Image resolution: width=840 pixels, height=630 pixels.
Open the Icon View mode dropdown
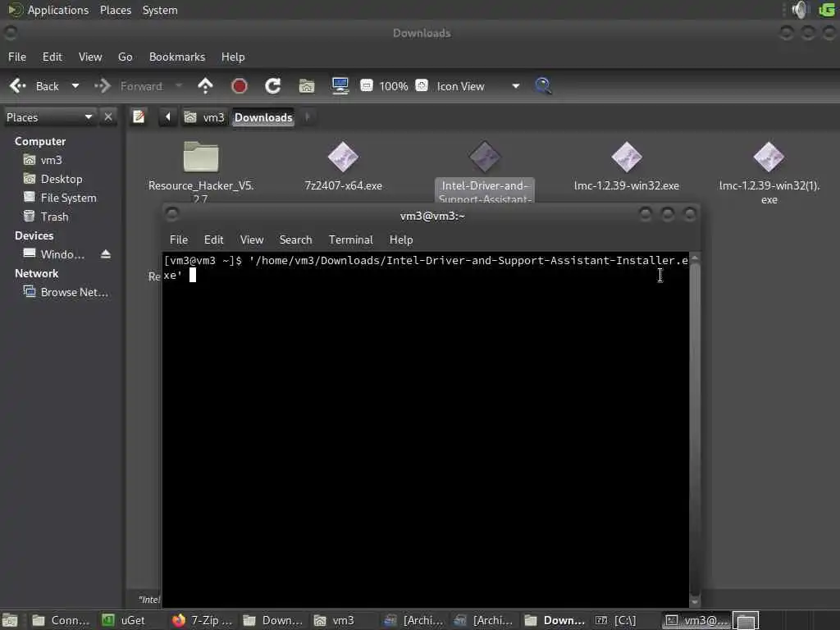point(478,86)
